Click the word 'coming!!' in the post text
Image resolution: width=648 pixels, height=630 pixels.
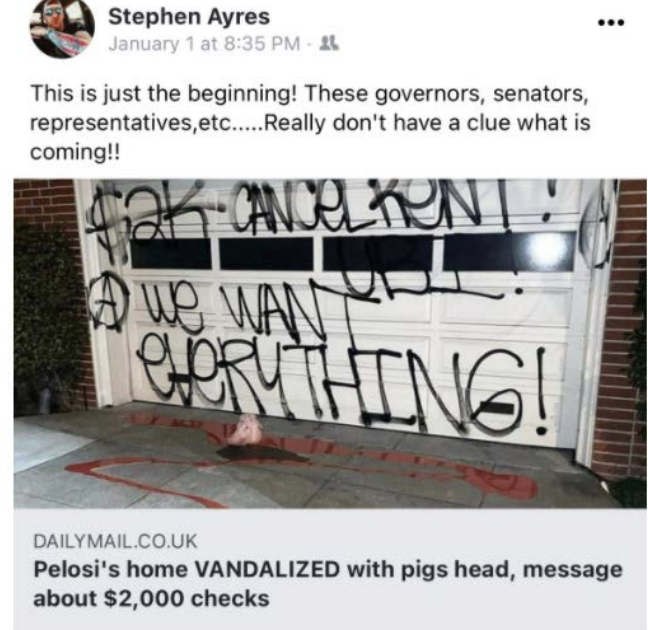click(x=75, y=152)
